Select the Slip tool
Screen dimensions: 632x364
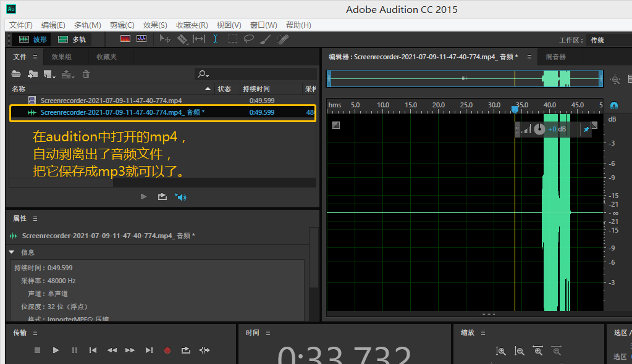coord(199,39)
